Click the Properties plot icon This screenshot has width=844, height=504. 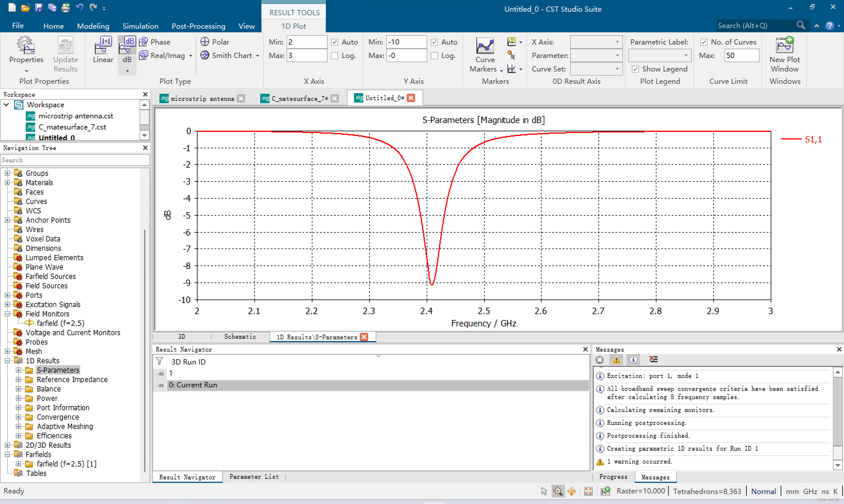coord(26,46)
